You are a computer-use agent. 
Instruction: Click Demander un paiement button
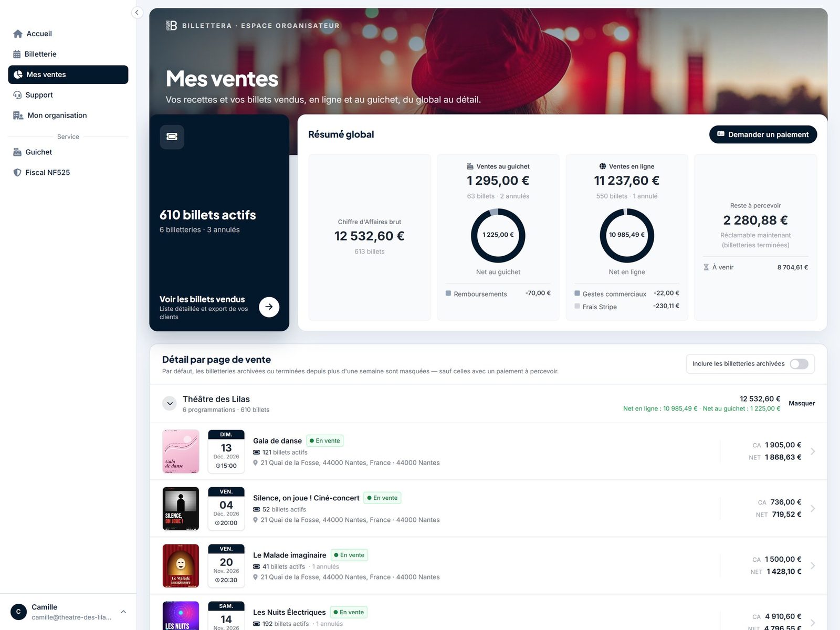(x=763, y=134)
